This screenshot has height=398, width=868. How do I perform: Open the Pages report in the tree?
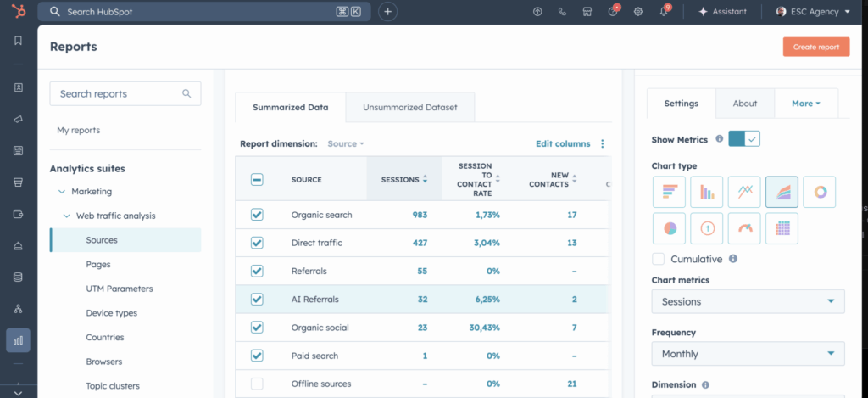pos(98,265)
